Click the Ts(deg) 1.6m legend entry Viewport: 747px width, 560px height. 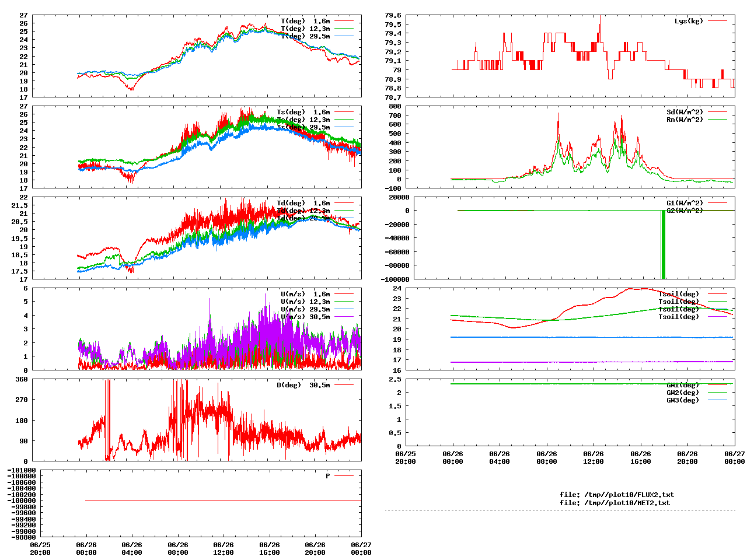click(x=303, y=112)
